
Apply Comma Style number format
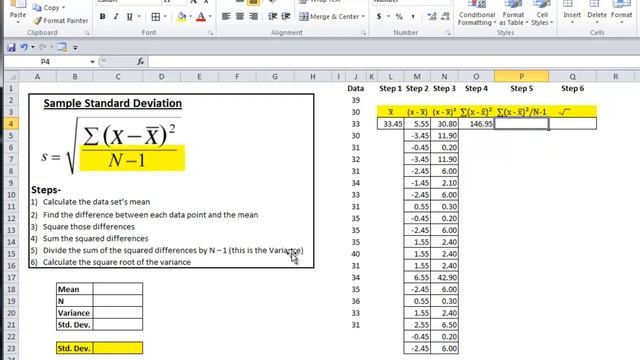pyautogui.click(x=413, y=17)
